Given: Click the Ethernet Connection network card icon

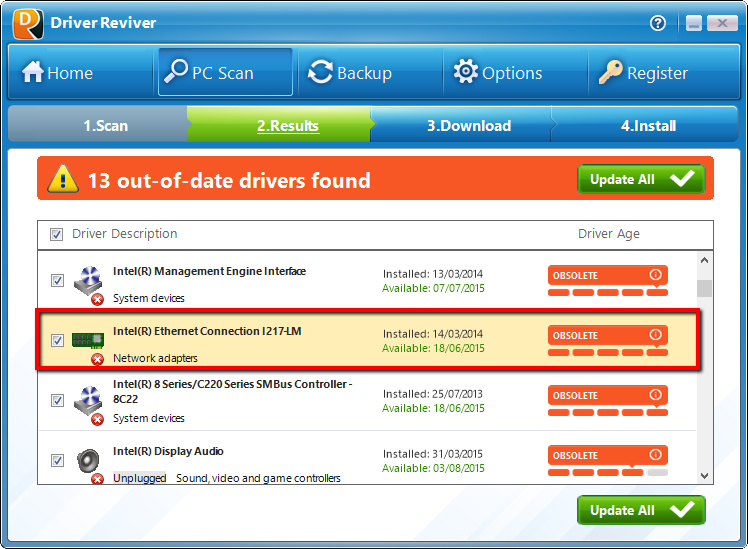Looking at the screenshot, I should click(88, 340).
